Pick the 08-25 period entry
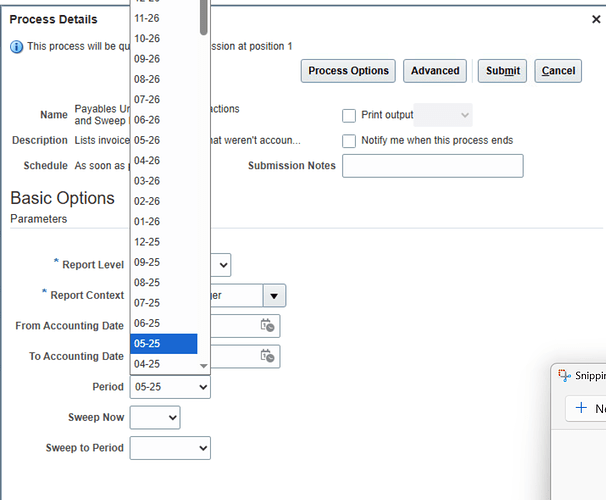 (x=164, y=282)
